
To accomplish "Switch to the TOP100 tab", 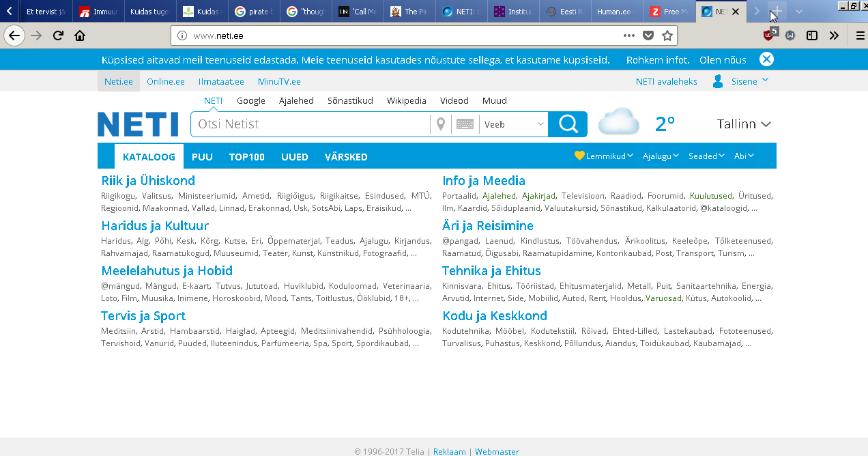I will [x=246, y=157].
